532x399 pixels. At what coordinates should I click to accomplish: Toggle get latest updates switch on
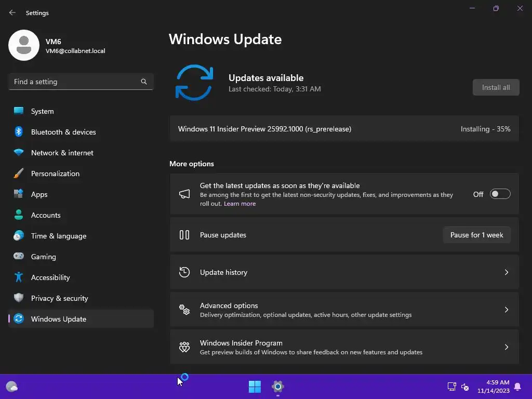click(x=500, y=194)
